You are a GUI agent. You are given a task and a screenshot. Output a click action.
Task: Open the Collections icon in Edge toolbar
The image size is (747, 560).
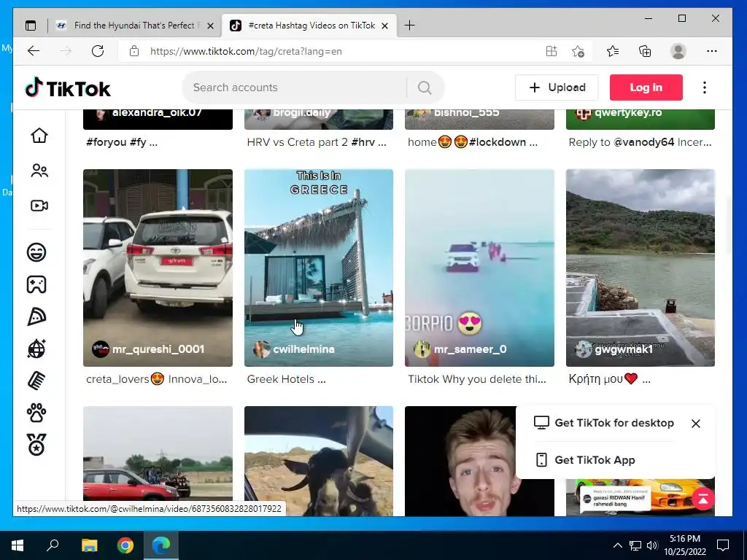645,51
